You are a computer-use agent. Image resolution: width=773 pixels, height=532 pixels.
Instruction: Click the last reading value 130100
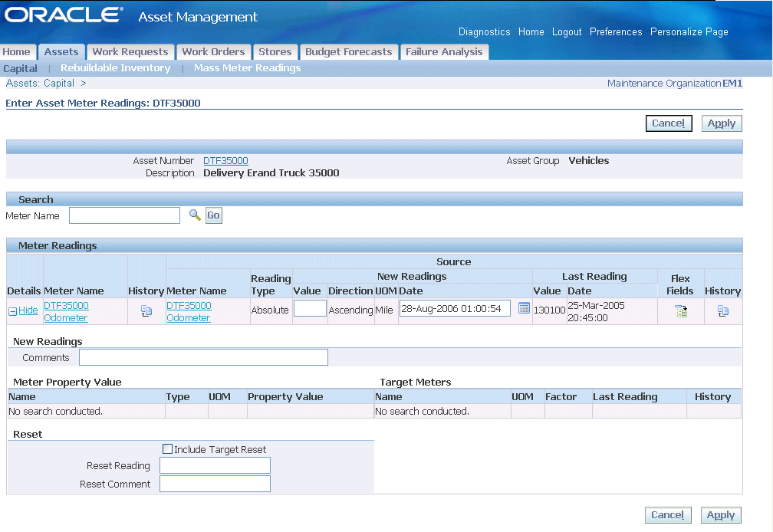point(549,310)
